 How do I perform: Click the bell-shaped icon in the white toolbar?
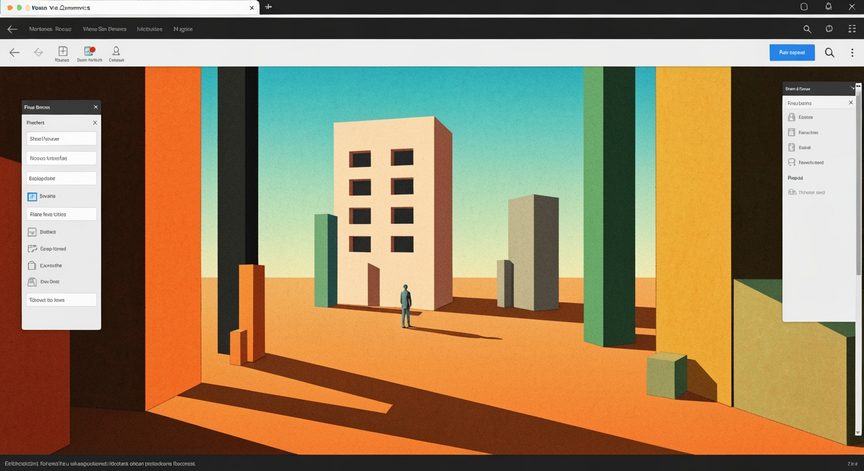tap(116, 51)
